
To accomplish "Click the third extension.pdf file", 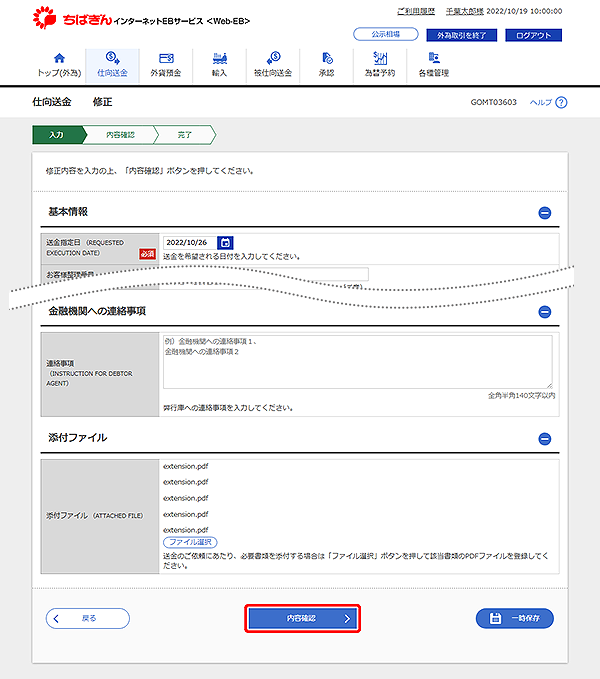I will [x=186, y=498].
